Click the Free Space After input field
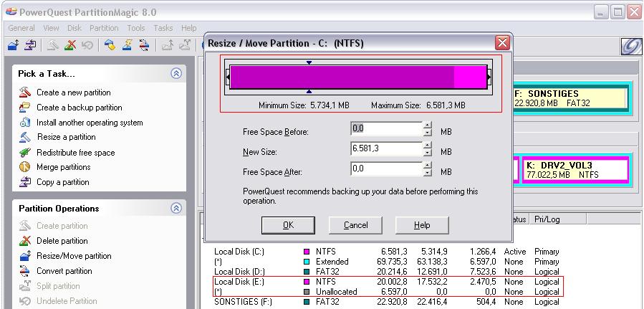644x309 pixels. [x=387, y=169]
